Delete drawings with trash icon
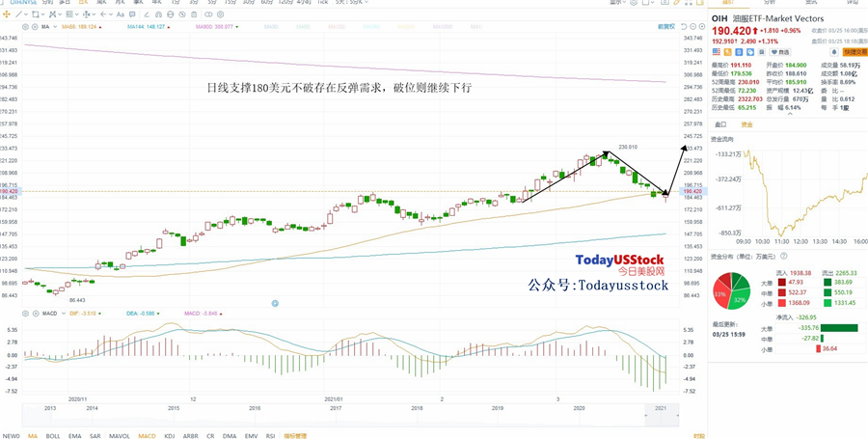This screenshot has width=868, height=439. (194, 14)
